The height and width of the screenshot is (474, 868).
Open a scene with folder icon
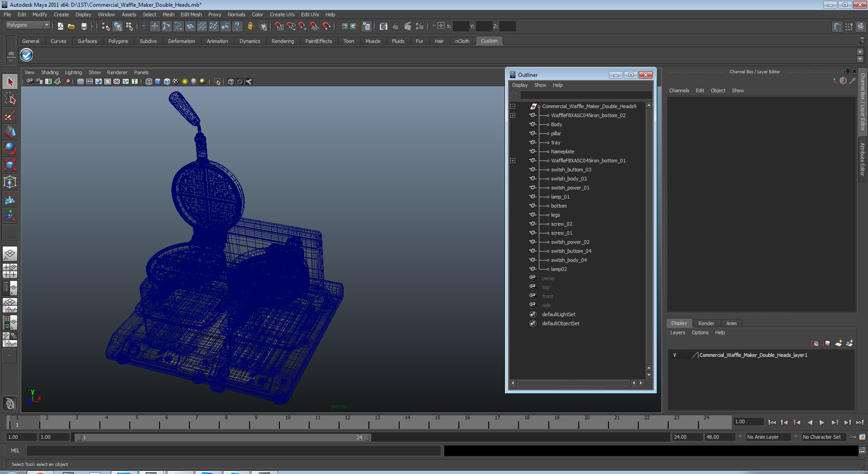pyautogui.click(x=71, y=26)
